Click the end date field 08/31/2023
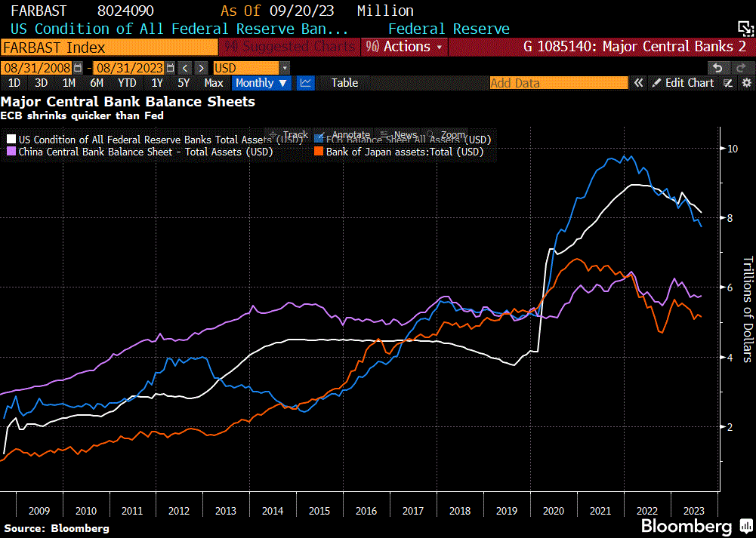756x538 pixels. point(129,68)
